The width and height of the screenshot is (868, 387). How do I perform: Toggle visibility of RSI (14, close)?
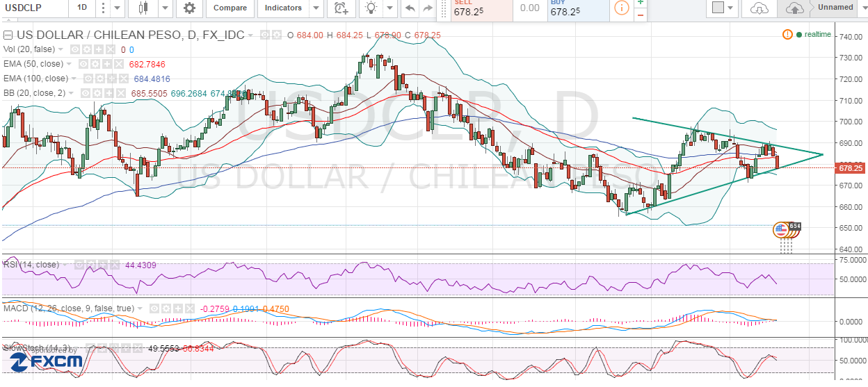point(79,265)
